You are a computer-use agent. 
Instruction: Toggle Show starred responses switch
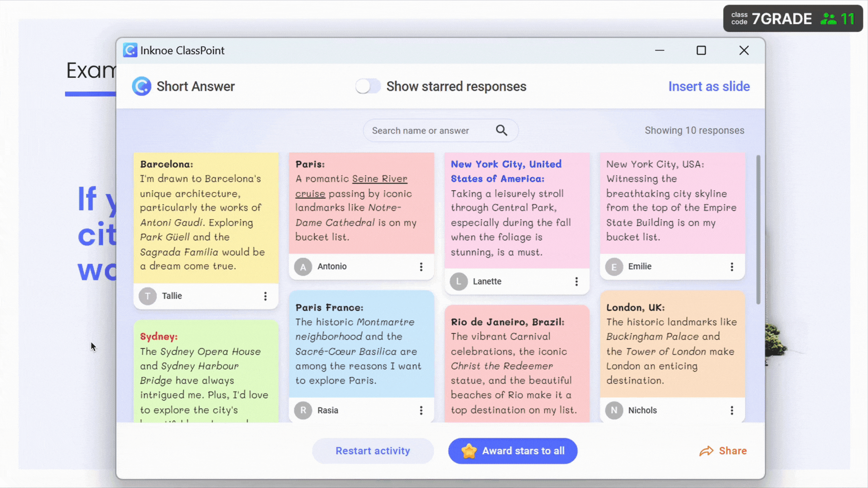[368, 86]
